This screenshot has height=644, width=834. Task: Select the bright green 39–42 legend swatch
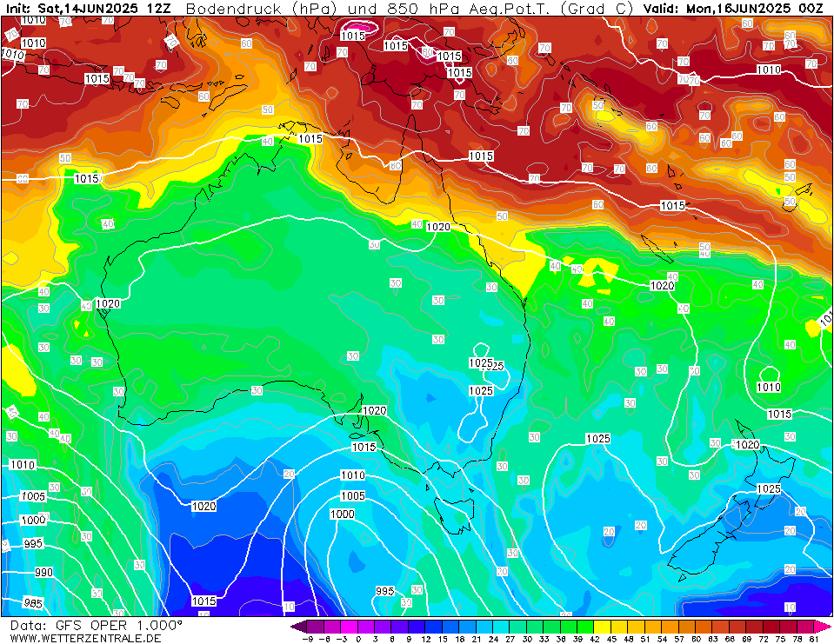(584, 626)
